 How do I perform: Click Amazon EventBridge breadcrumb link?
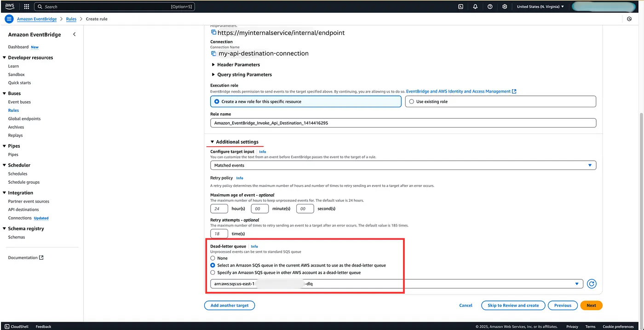click(37, 19)
